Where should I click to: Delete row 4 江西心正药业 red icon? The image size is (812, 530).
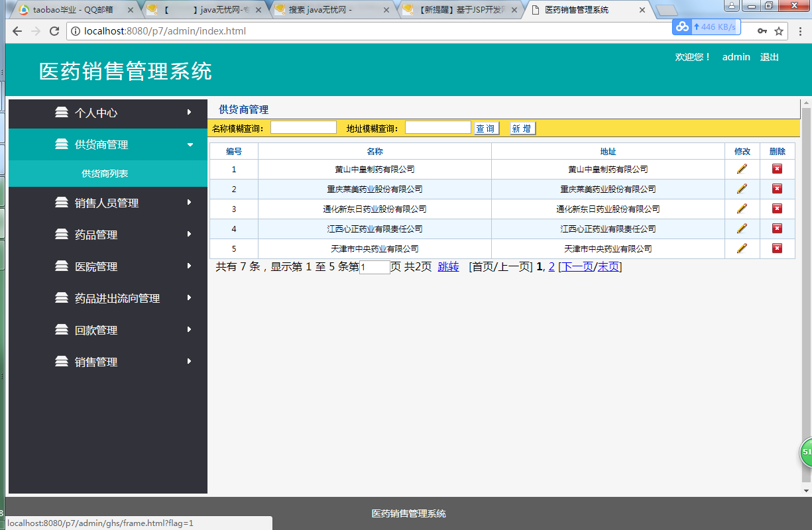point(777,229)
